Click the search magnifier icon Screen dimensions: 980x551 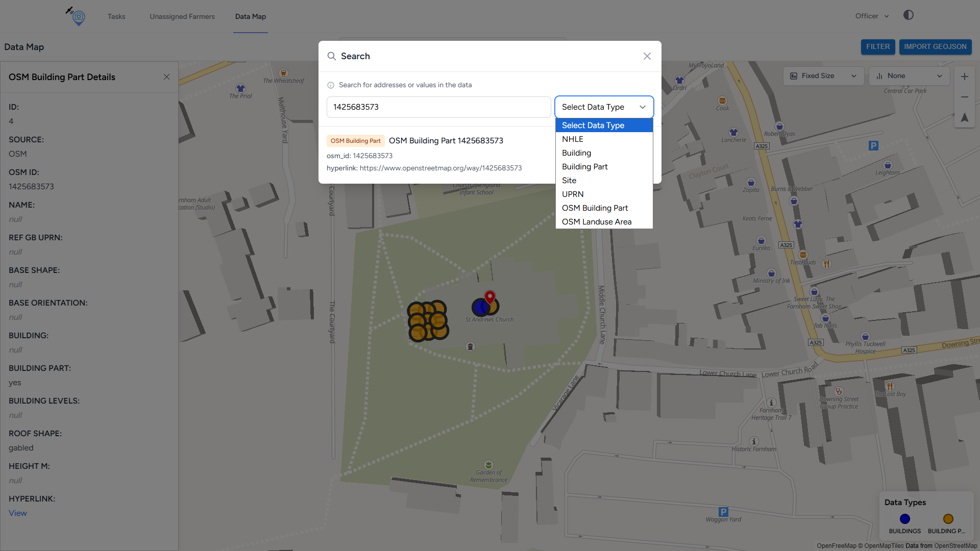coord(331,56)
